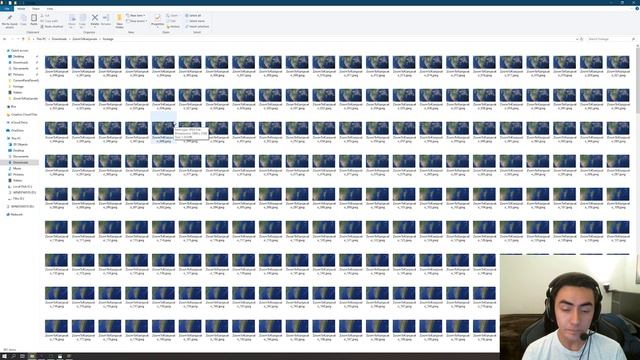This screenshot has height=360, width=640.
Task: Open Properties via the checkmark icon
Action: click(x=158, y=18)
